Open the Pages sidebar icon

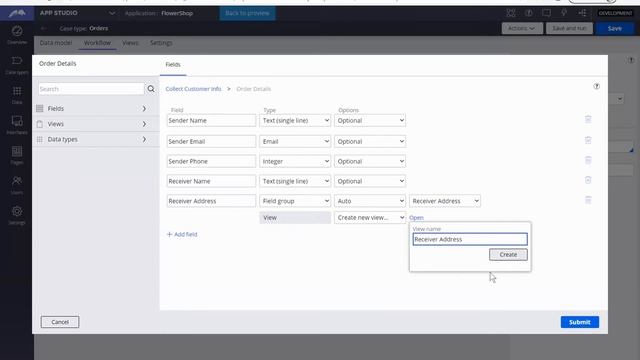click(x=17, y=155)
